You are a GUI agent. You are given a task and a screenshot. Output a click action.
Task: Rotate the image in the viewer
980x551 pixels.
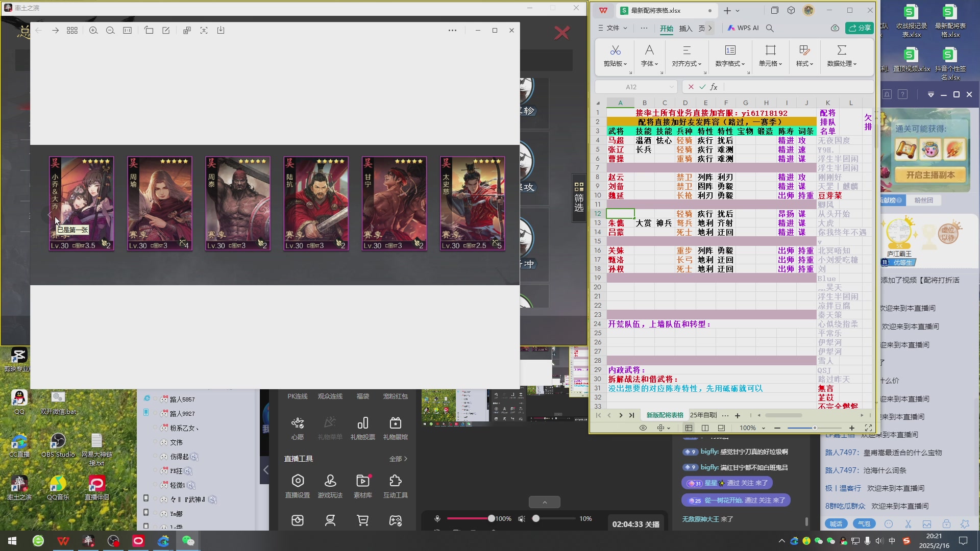tap(149, 31)
